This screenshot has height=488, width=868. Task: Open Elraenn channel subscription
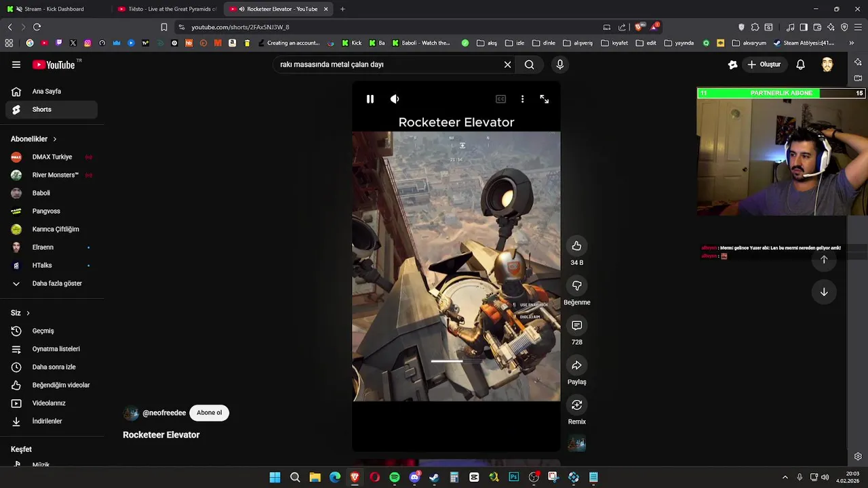coord(52,247)
